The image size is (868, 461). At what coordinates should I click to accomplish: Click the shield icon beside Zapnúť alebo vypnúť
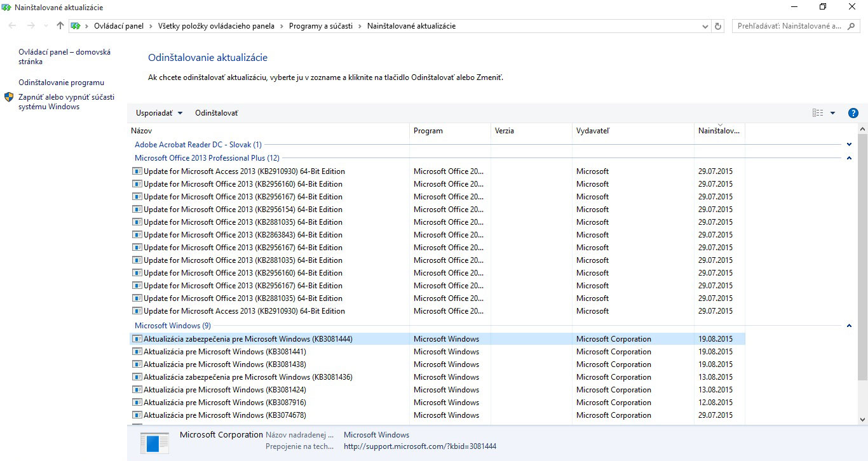tap(9, 97)
